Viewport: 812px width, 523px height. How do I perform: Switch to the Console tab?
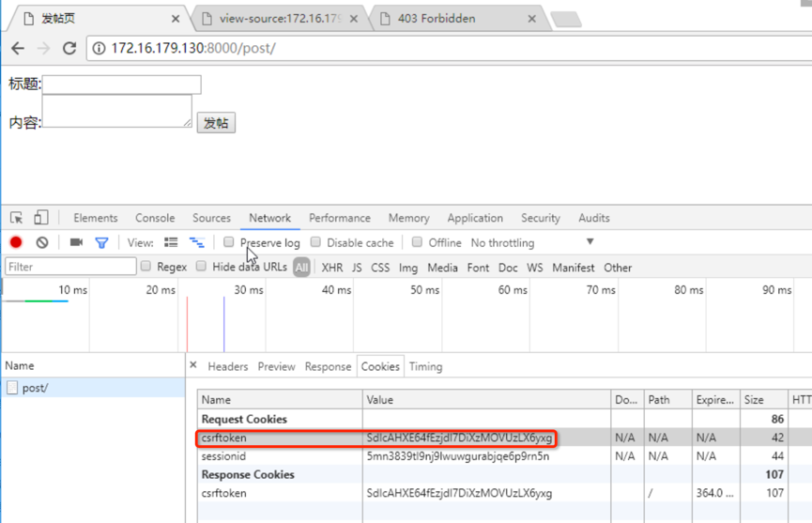pos(155,218)
